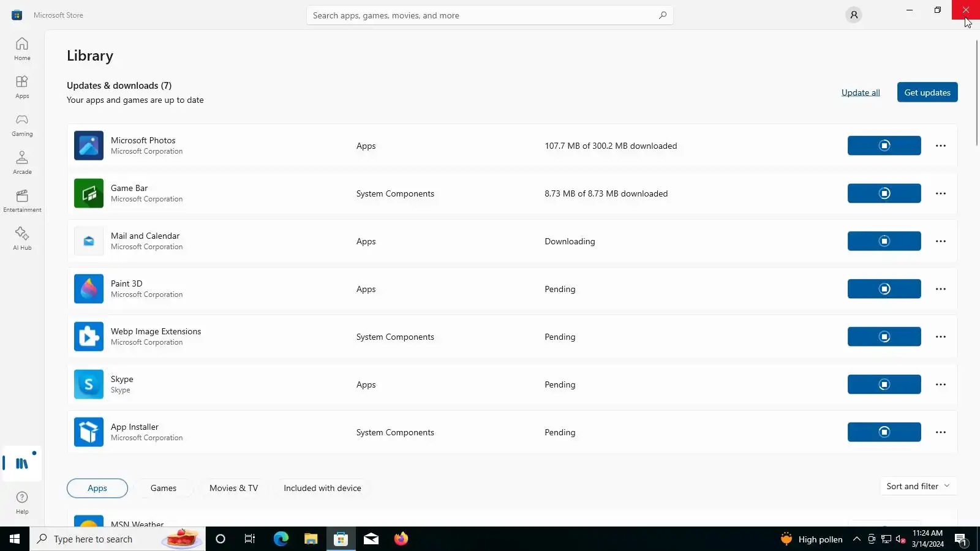Open more options for Webp Image Extensions
This screenshot has width=980, height=551.
click(941, 337)
